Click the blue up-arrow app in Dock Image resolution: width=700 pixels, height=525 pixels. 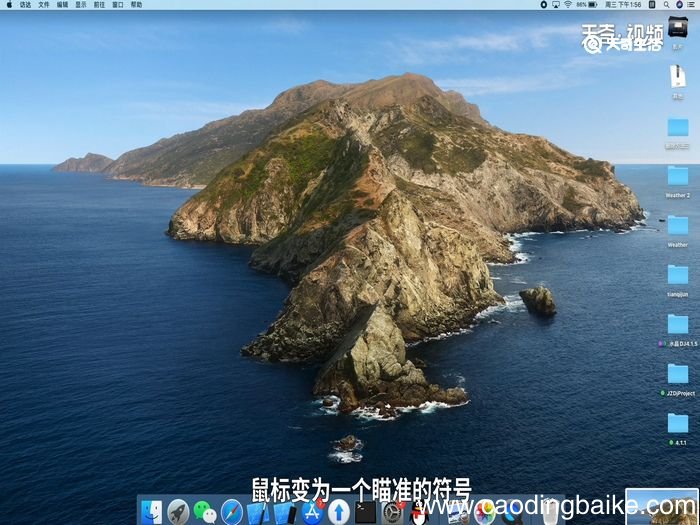[339, 512]
